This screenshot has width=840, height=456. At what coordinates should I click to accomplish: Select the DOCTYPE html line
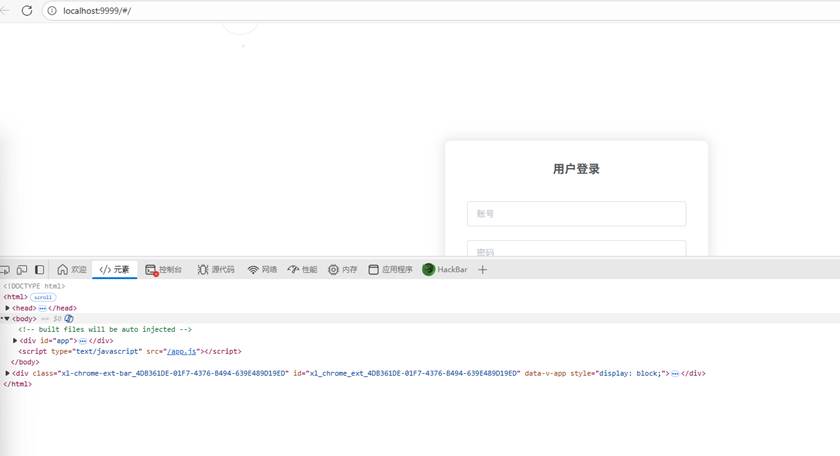34,286
